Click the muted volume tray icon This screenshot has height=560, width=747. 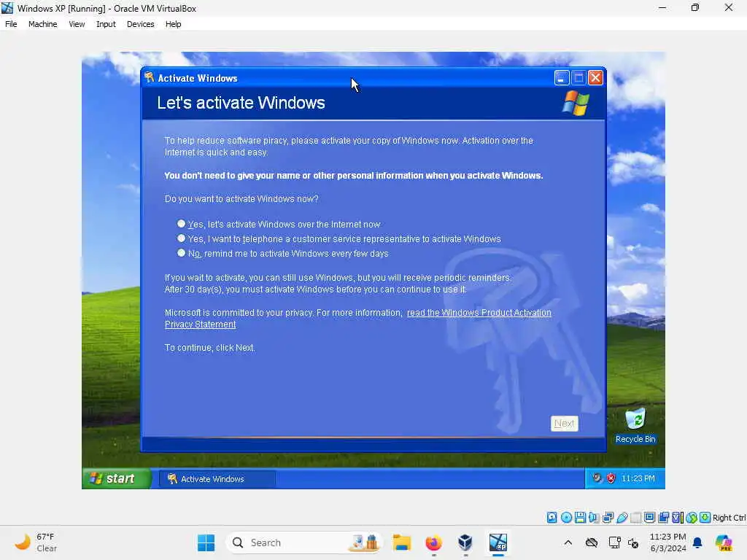pos(633,542)
